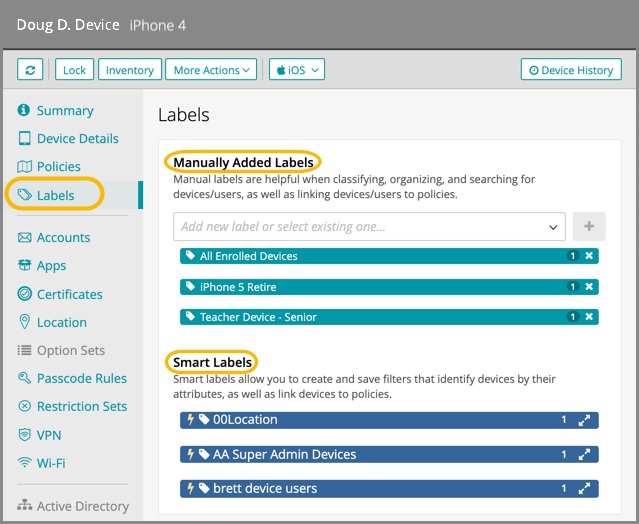Open the iOS platform dropdown
Image resolution: width=639 pixels, height=524 pixels.
[297, 70]
